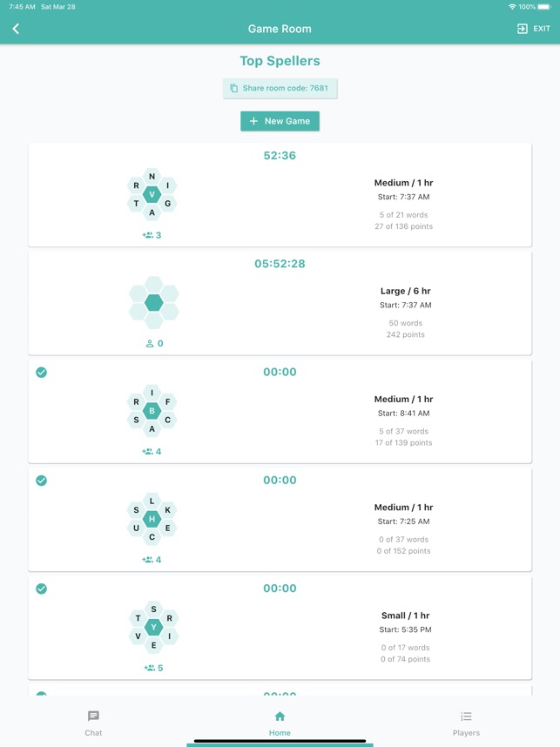Open the Chat tab
The image size is (560, 747).
[x=93, y=723]
